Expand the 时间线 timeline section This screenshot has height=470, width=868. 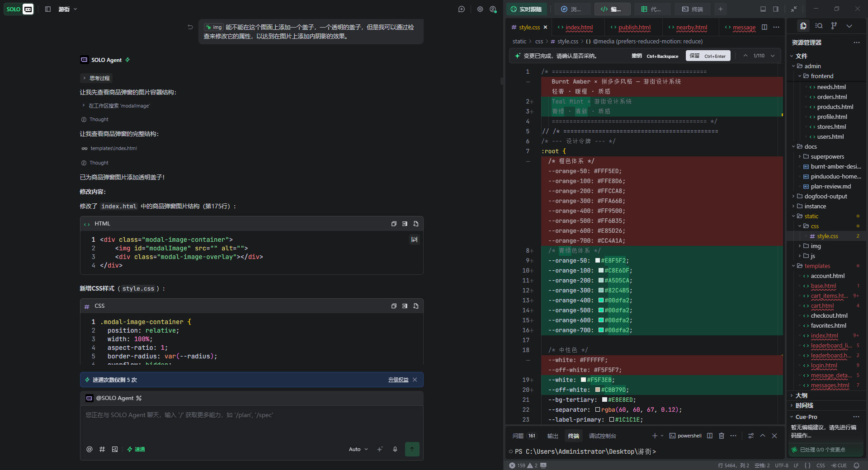tap(804, 405)
